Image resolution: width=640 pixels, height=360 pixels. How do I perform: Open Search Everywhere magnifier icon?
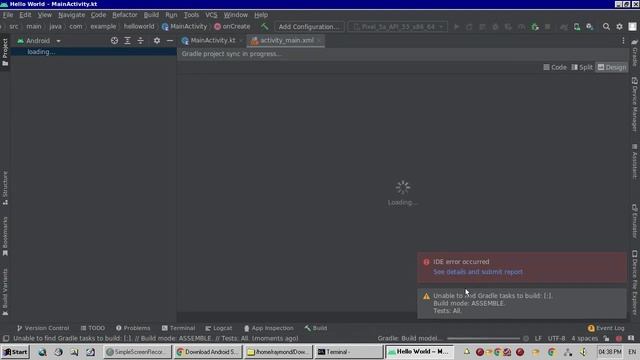click(606, 27)
